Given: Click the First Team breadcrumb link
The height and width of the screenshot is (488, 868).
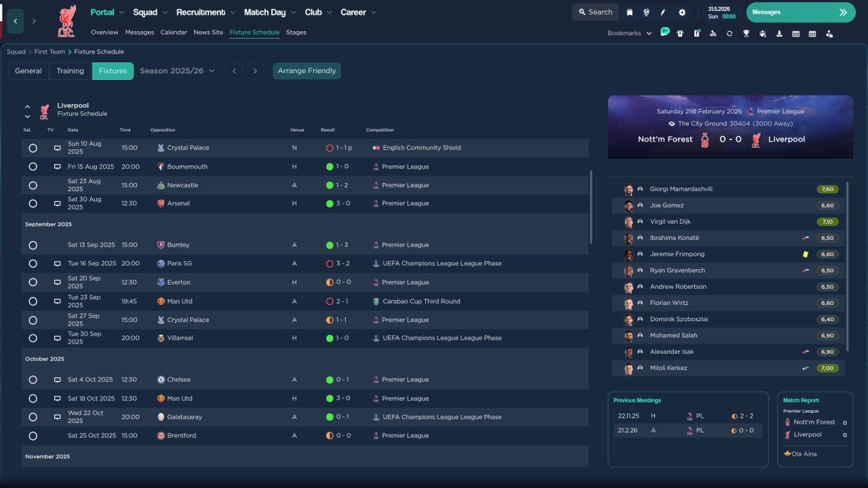Looking at the screenshot, I should (50, 52).
